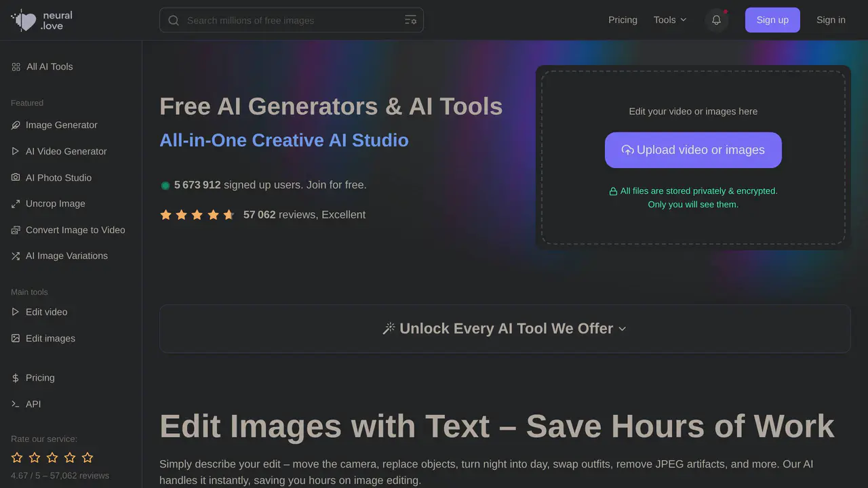The height and width of the screenshot is (488, 868).
Task: Click the Edit video play icon
Action: pyautogui.click(x=16, y=312)
